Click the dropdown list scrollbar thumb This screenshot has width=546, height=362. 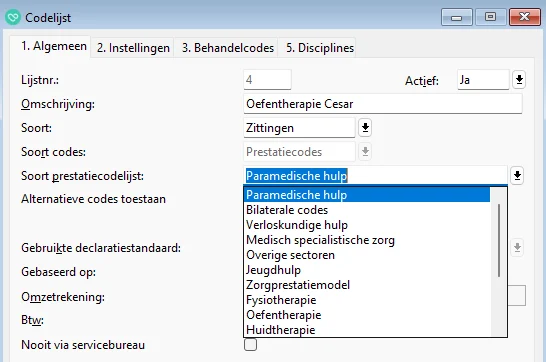pyautogui.click(x=499, y=240)
